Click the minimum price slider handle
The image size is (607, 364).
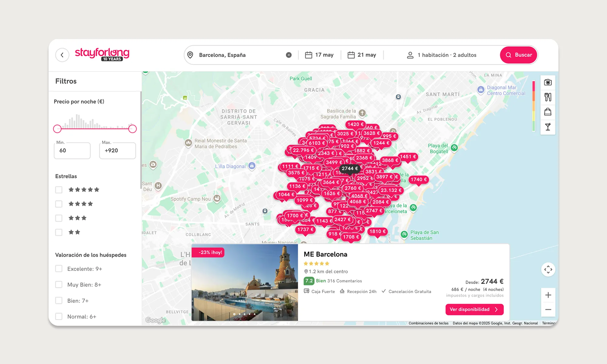pos(57,129)
